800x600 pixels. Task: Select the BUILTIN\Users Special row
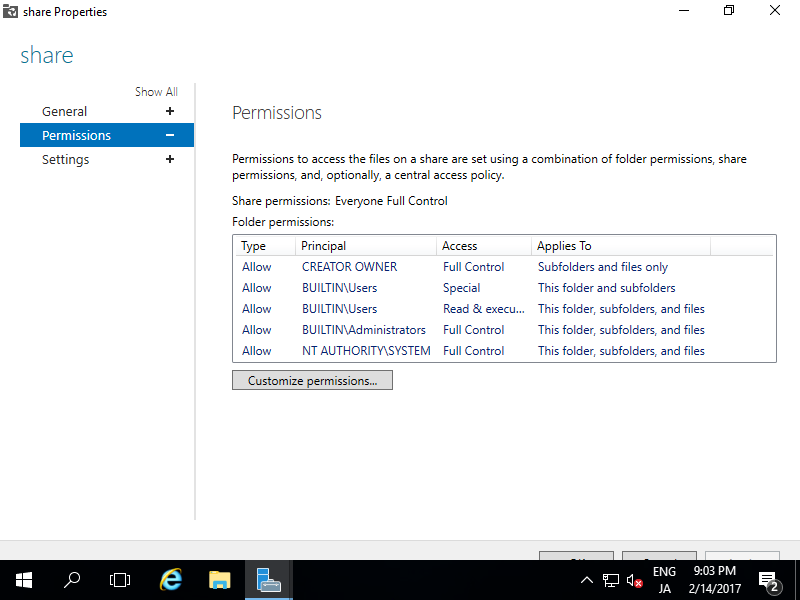pos(504,288)
